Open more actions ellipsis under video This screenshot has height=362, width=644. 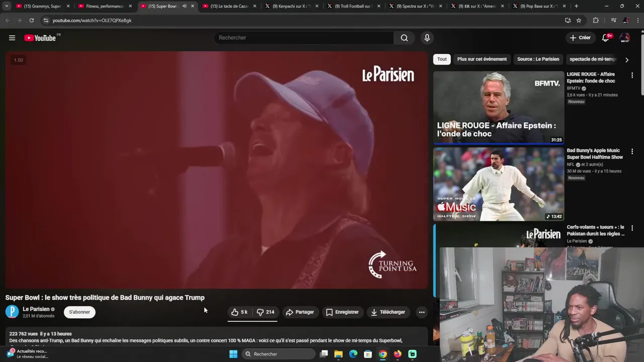[x=422, y=312]
